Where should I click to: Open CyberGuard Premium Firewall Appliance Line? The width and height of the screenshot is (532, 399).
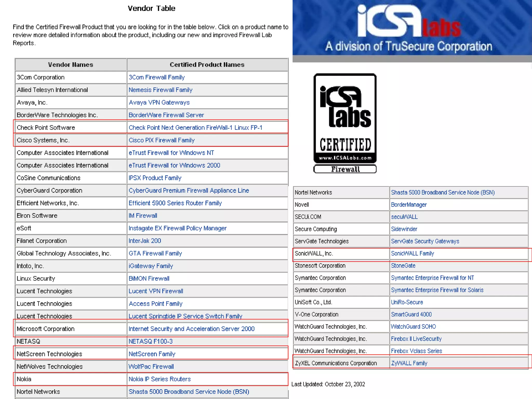[x=189, y=191]
